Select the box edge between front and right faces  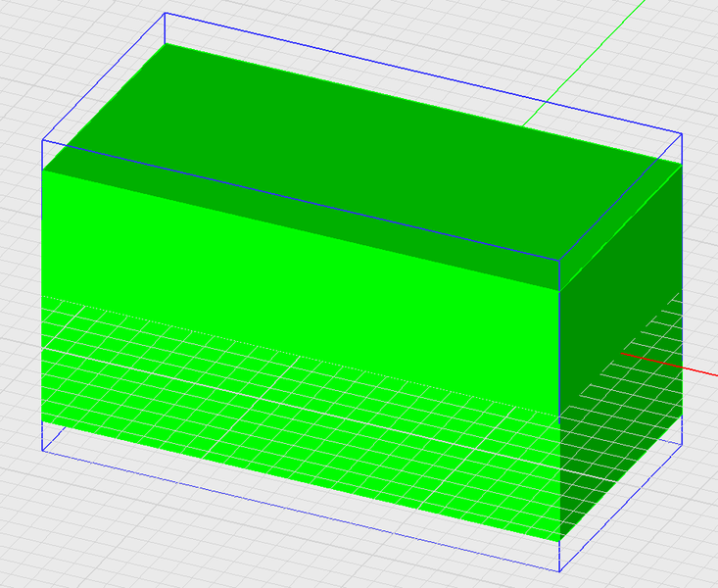559,416
